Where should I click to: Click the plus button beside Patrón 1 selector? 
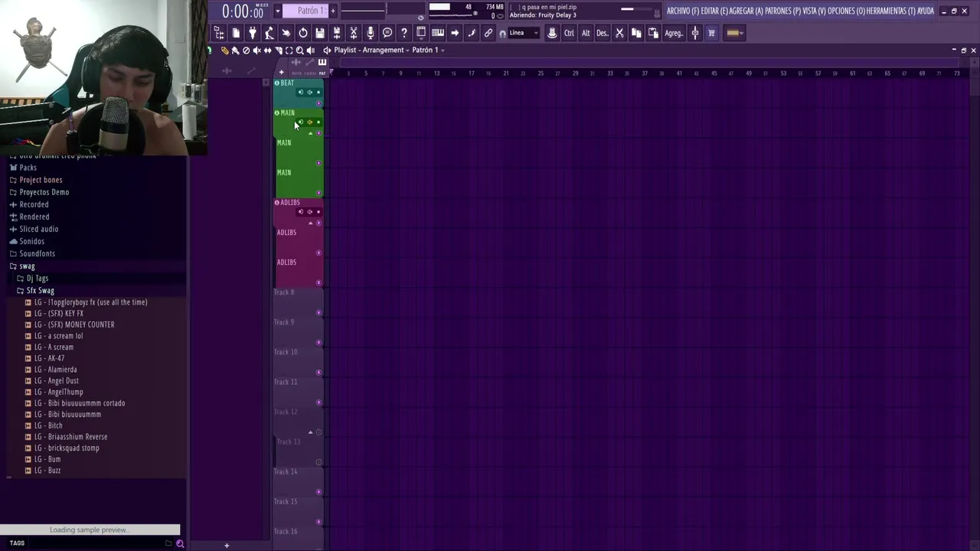tap(332, 11)
